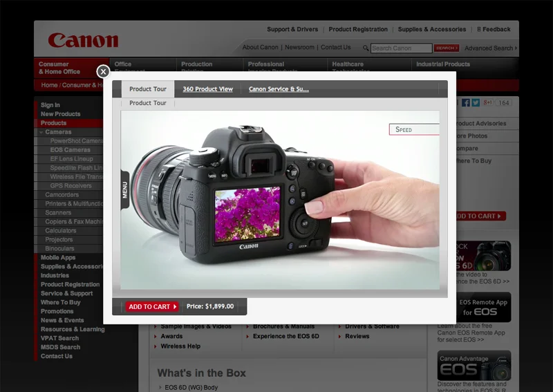The height and width of the screenshot is (392, 553).
Task: Open Wireless Help link
Action: (180, 346)
